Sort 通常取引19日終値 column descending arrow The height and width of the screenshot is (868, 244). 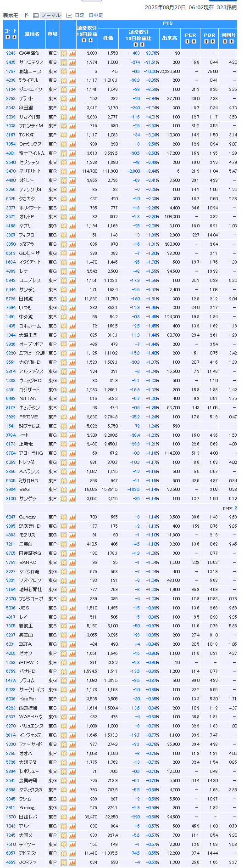[90, 40]
